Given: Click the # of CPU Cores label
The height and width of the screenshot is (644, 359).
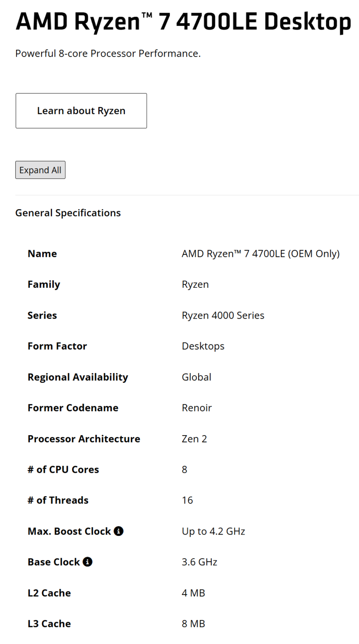Looking at the screenshot, I should click(63, 469).
